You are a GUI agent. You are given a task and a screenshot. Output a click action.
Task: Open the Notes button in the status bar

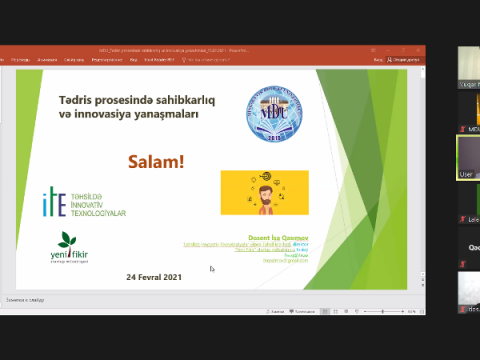(x=275, y=311)
